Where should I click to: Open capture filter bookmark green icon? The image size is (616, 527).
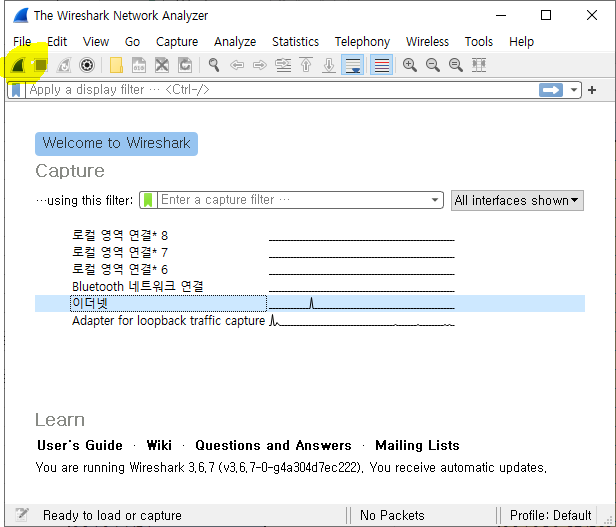pos(148,200)
